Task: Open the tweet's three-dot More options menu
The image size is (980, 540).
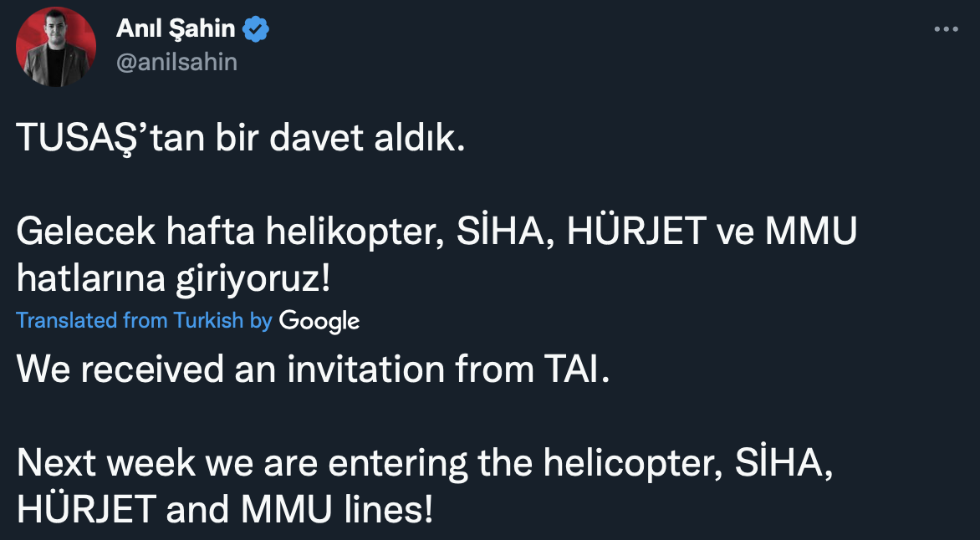Action: 946,29
